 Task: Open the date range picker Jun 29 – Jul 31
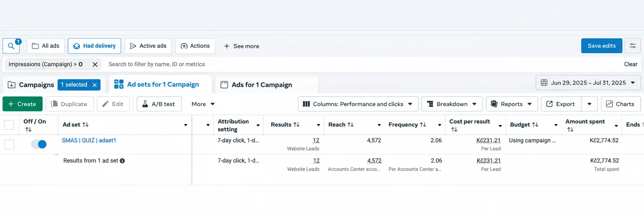(588, 83)
